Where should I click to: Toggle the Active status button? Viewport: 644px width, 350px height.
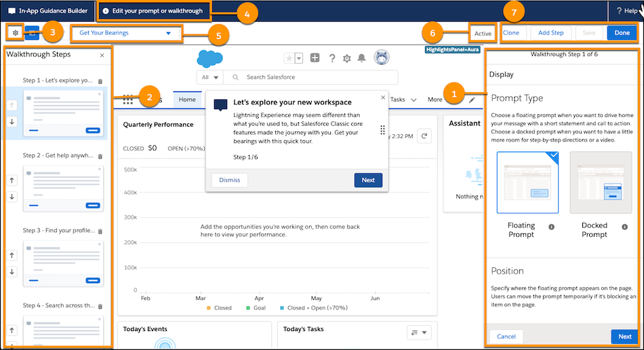click(x=483, y=33)
